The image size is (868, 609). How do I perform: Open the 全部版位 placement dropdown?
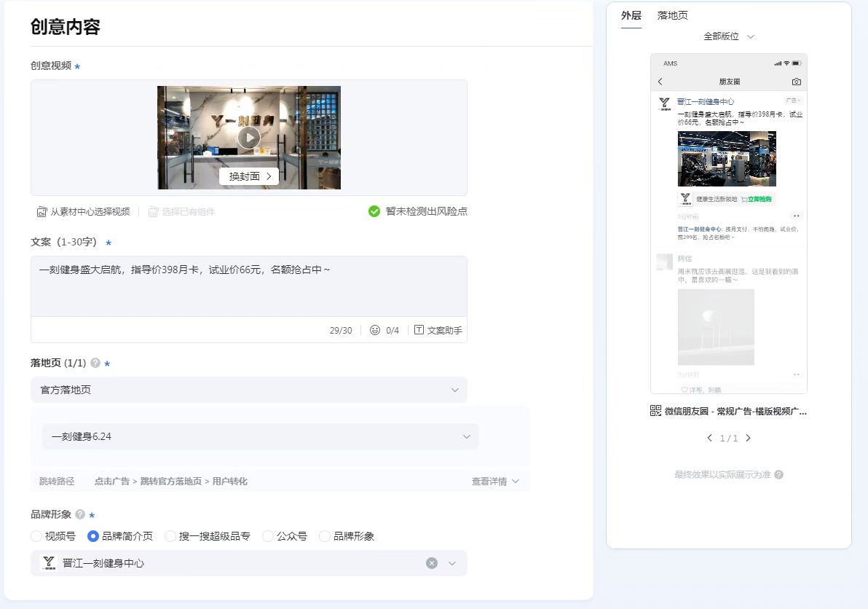(x=728, y=36)
